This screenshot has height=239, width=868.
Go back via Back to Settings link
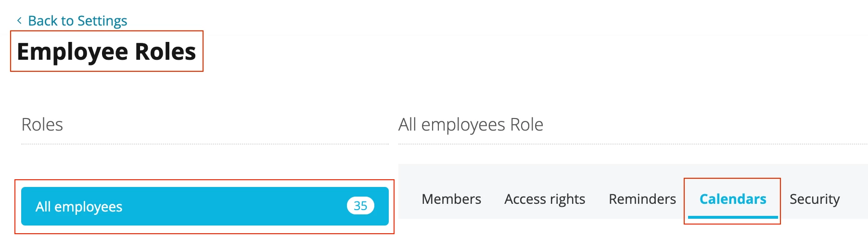(72, 21)
